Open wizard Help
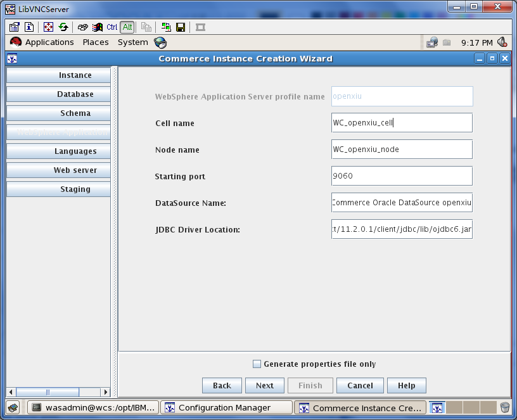Screen dimensions: 517x420 pyautogui.click(x=407, y=385)
